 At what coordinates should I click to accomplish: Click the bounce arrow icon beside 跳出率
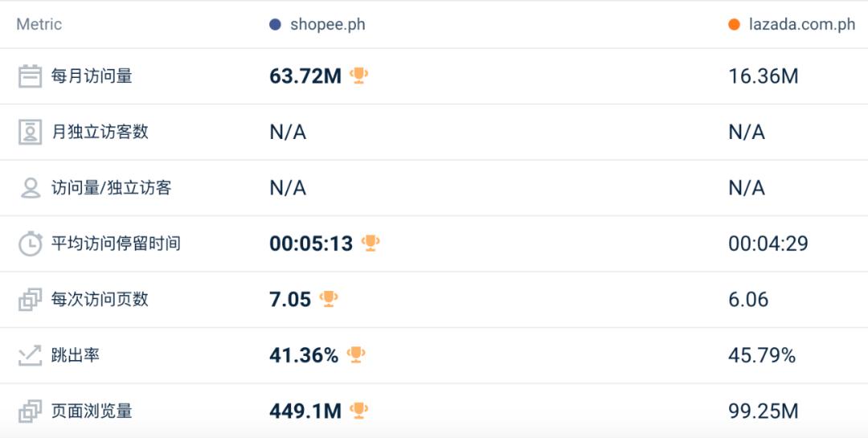[30, 355]
